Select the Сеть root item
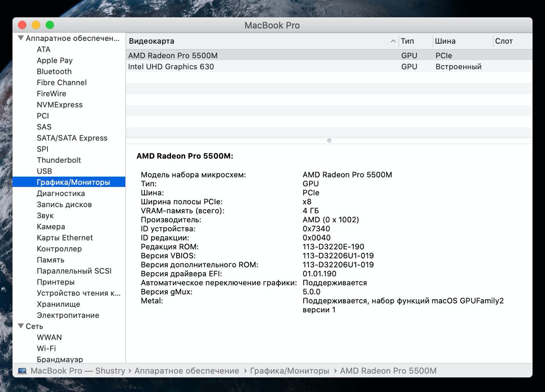Image resolution: width=545 pixels, height=392 pixels. 34,326
